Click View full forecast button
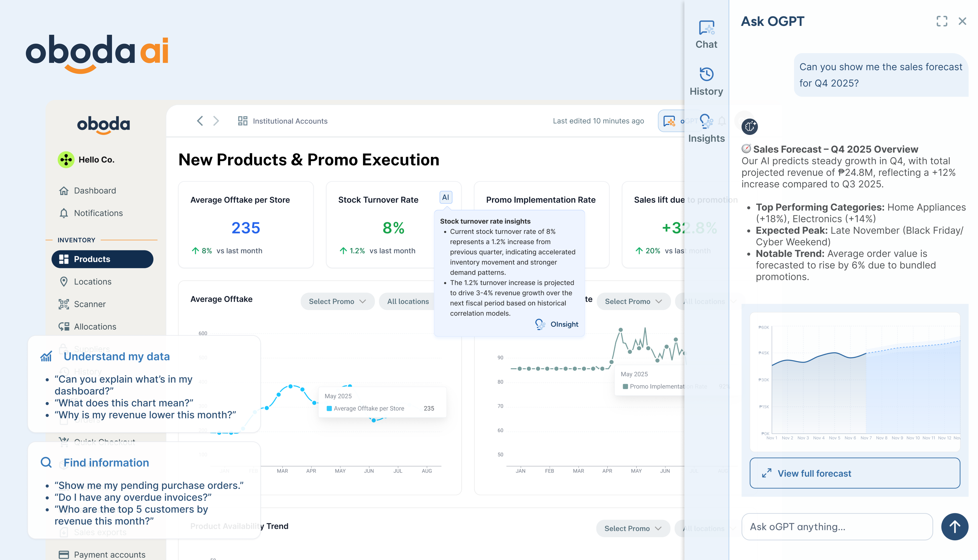978x560 pixels. pyautogui.click(x=854, y=473)
